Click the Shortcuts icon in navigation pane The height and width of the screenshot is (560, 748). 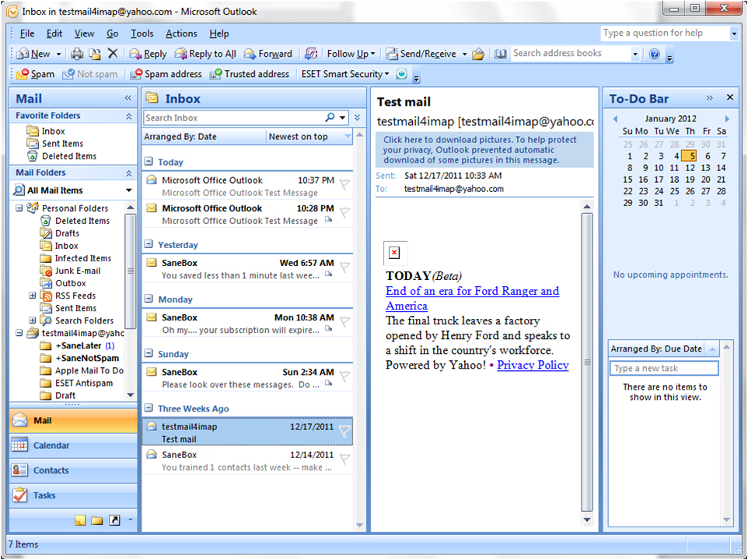click(114, 520)
